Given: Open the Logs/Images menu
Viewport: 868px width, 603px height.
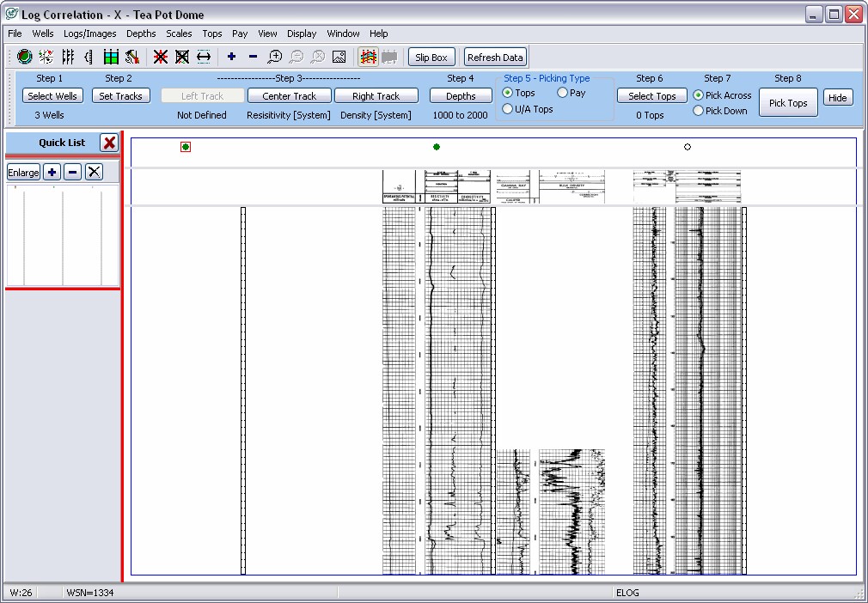Looking at the screenshot, I should coord(89,33).
